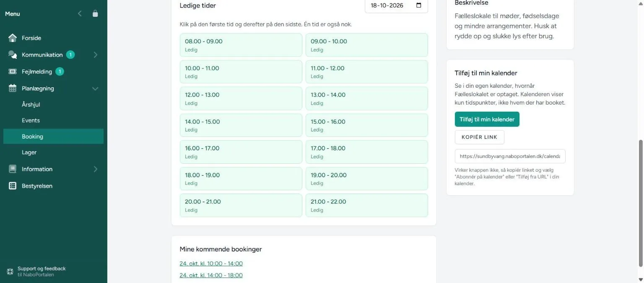Collapse the Planlægning submenu chevron

pos(95,89)
